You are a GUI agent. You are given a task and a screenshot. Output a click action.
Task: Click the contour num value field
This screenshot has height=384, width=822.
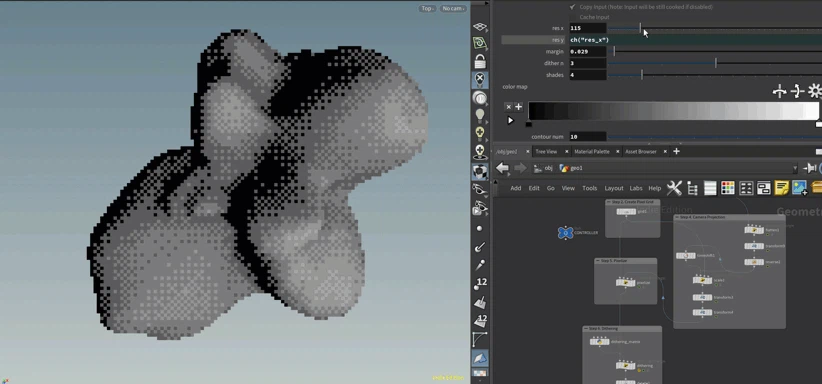[588, 136]
